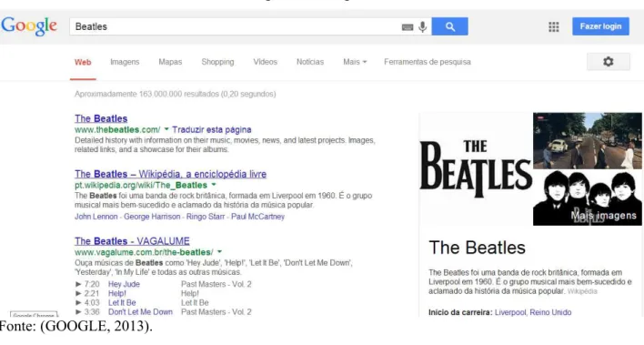644x345 pixels.
Task: Click album text Let It Be in track list
Action: pos(195,302)
